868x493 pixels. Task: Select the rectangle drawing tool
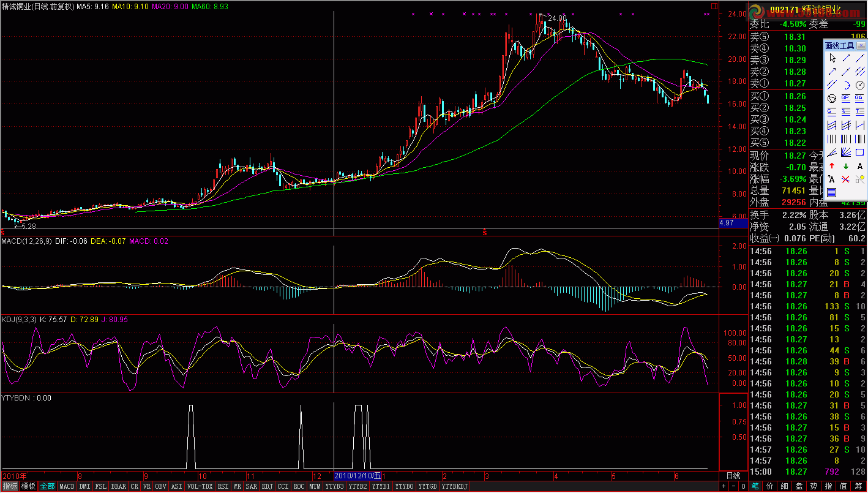pyautogui.click(x=860, y=152)
